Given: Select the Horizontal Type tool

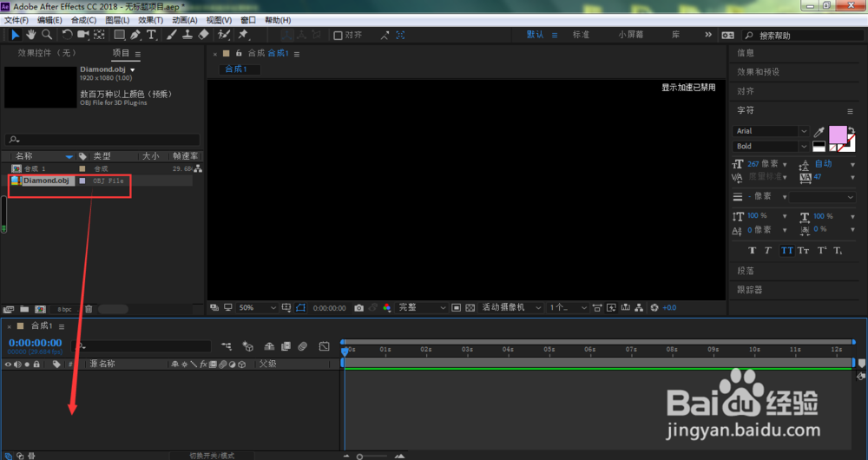Looking at the screenshot, I should [x=150, y=35].
